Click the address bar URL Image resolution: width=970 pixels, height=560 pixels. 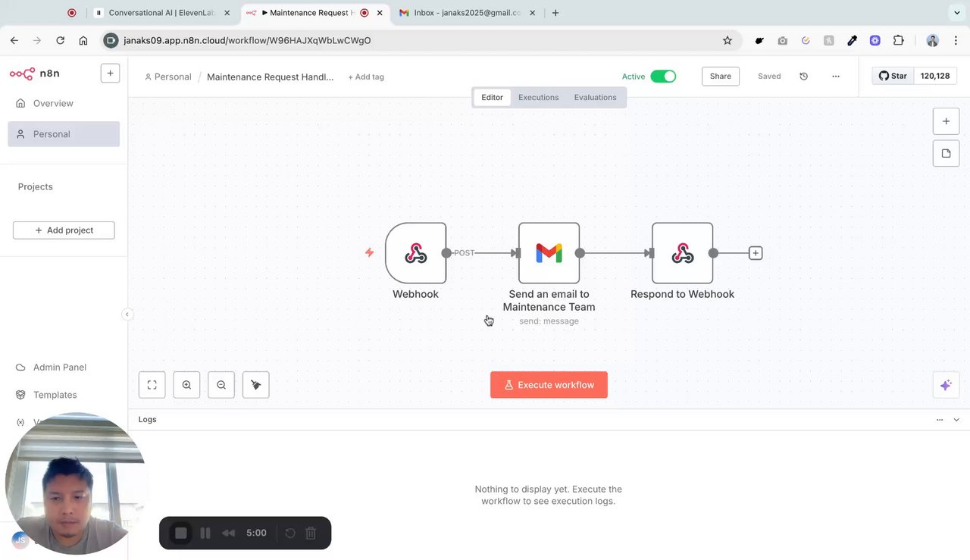[x=247, y=40]
